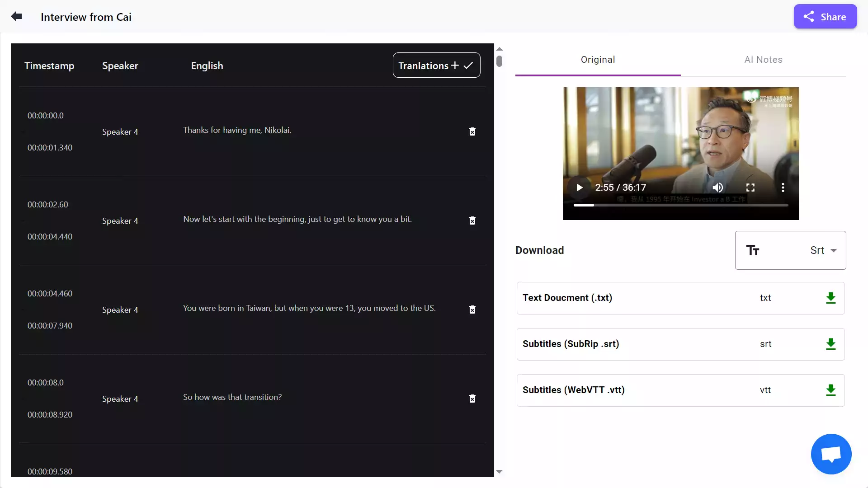Download the WebVTT (.vtt) subtitles
The height and width of the screenshot is (488, 868).
click(831, 390)
